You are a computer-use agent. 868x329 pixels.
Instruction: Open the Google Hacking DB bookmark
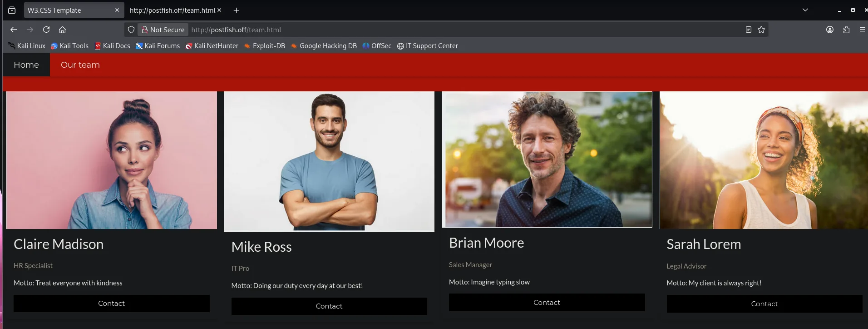pyautogui.click(x=324, y=46)
